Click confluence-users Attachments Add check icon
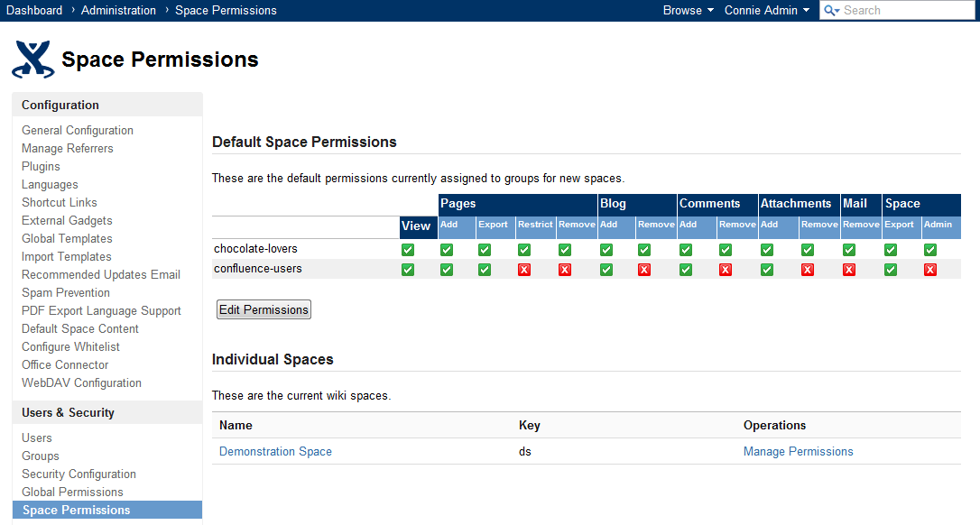The width and height of the screenshot is (980, 525). (767, 270)
